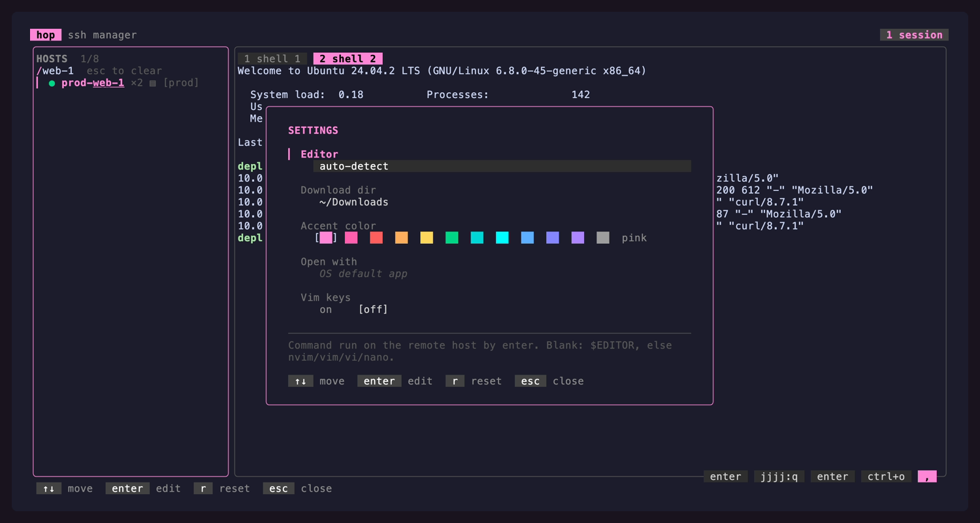Click the green status dot beside prod-web-1
The image size is (980, 523).
(52, 83)
